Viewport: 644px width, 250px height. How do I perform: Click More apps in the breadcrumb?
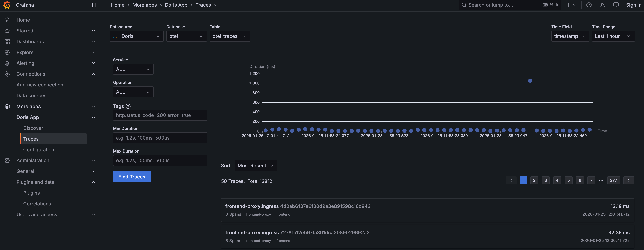tap(144, 5)
